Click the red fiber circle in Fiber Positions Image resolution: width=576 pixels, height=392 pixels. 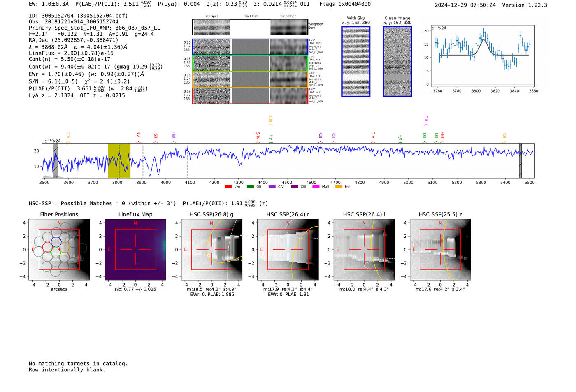(48, 247)
